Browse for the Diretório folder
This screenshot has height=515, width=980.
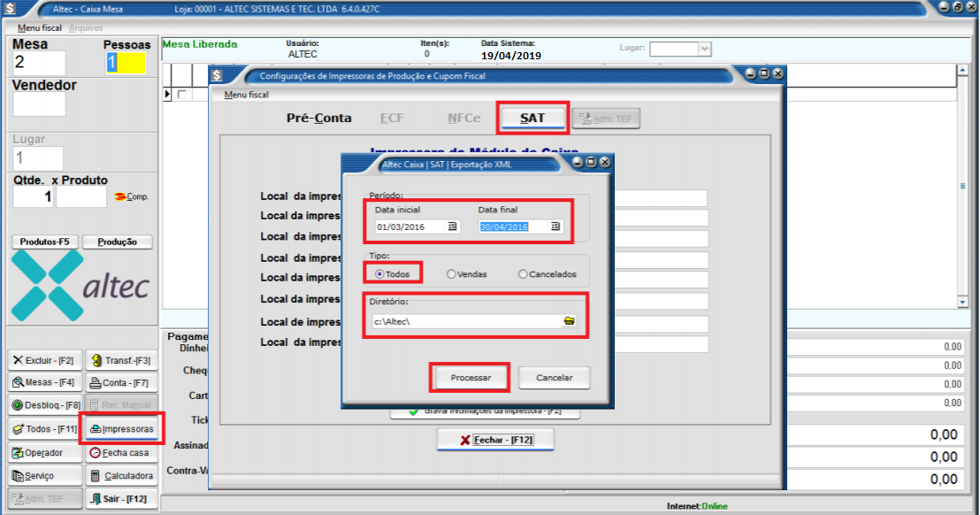[x=569, y=320]
